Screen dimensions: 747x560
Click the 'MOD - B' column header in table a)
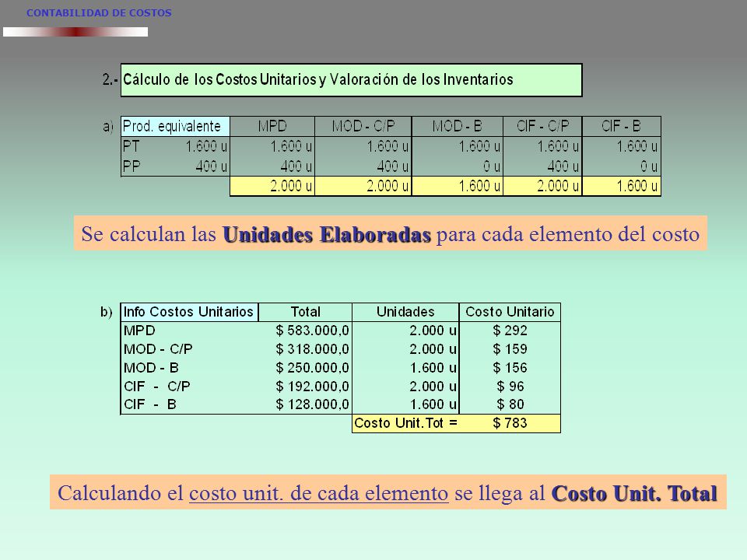tap(458, 126)
